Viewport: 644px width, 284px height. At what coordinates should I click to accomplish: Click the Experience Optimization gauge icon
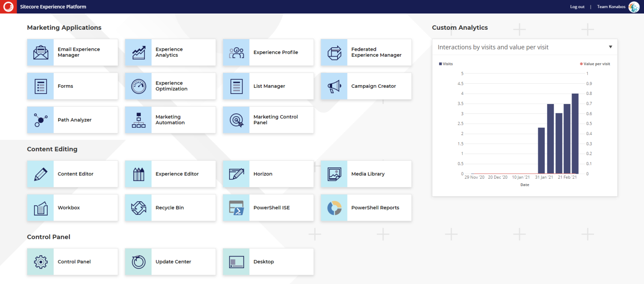[x=138, y=86]
